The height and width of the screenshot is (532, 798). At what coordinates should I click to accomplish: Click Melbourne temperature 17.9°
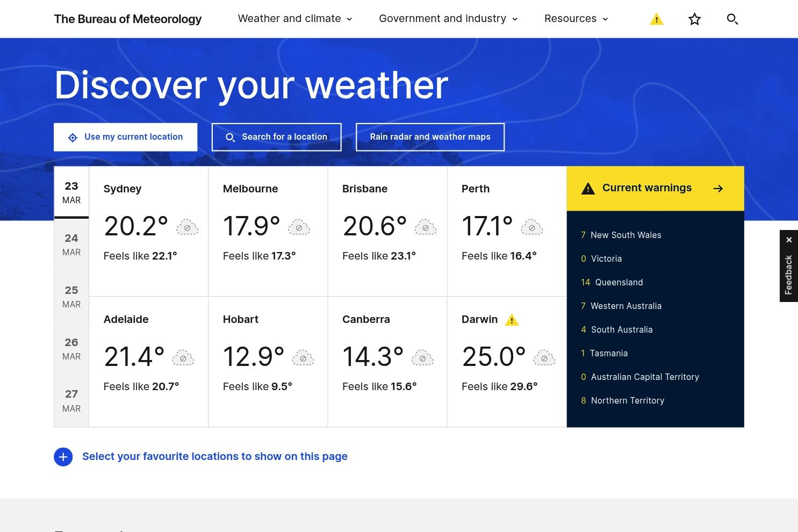(x=251, y=226)
